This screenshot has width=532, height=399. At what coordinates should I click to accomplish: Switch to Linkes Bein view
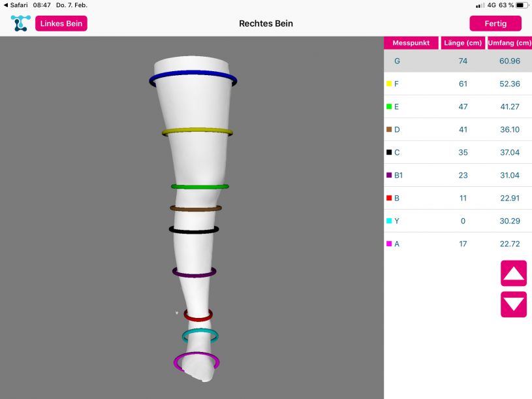coord(61,24)
